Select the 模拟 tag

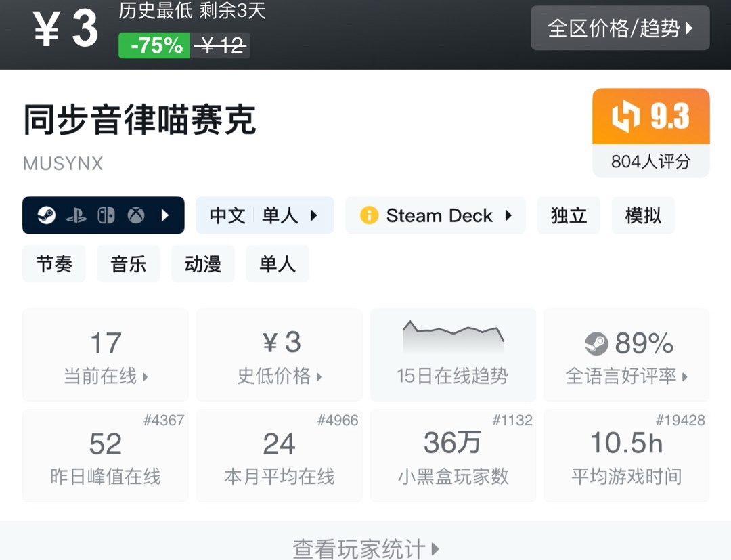click(x=643, y=215)
